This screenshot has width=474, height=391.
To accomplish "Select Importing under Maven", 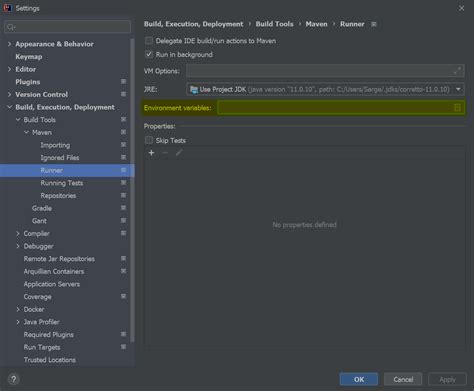I will pyautogui.click(x=55, y=145).
